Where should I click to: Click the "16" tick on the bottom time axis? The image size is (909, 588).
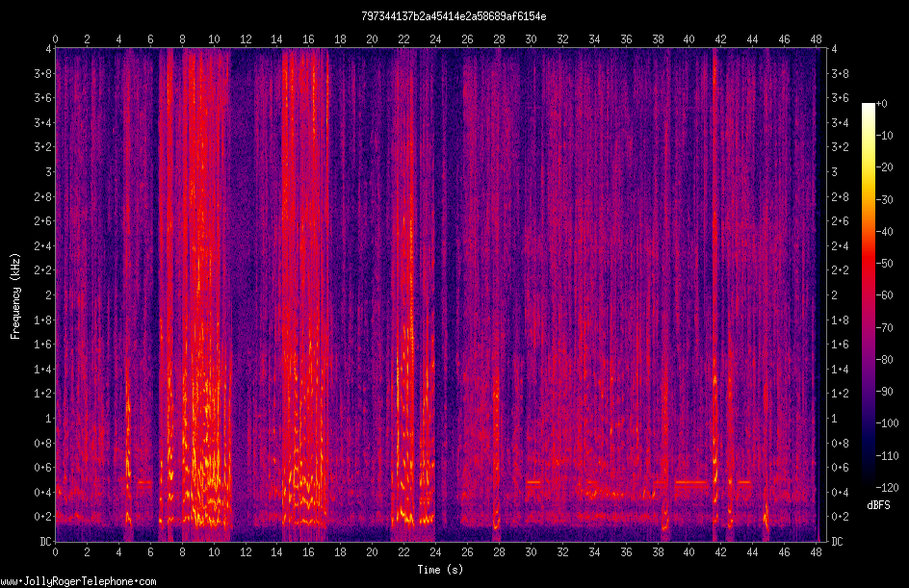(308, 552)
